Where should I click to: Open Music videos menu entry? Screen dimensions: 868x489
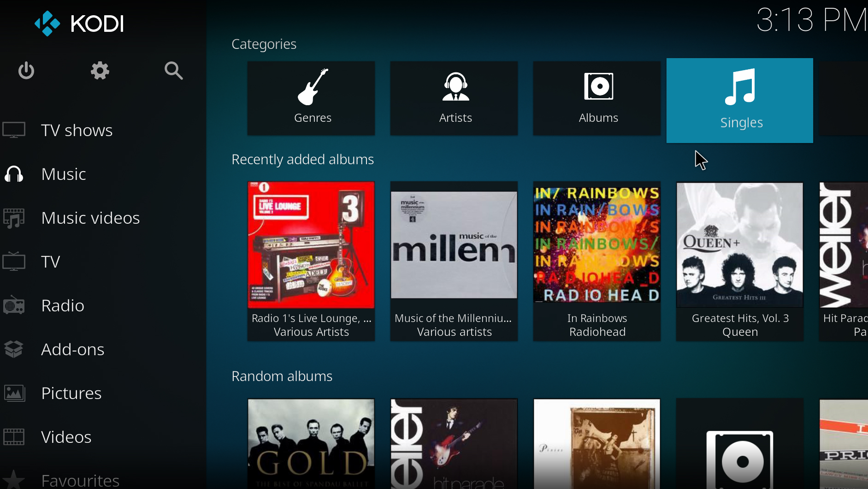[90, 218]
